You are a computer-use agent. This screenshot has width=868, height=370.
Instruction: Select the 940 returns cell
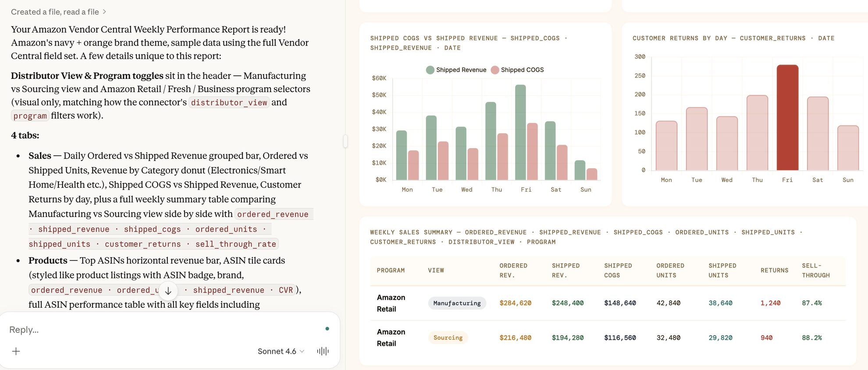[767, 338]
